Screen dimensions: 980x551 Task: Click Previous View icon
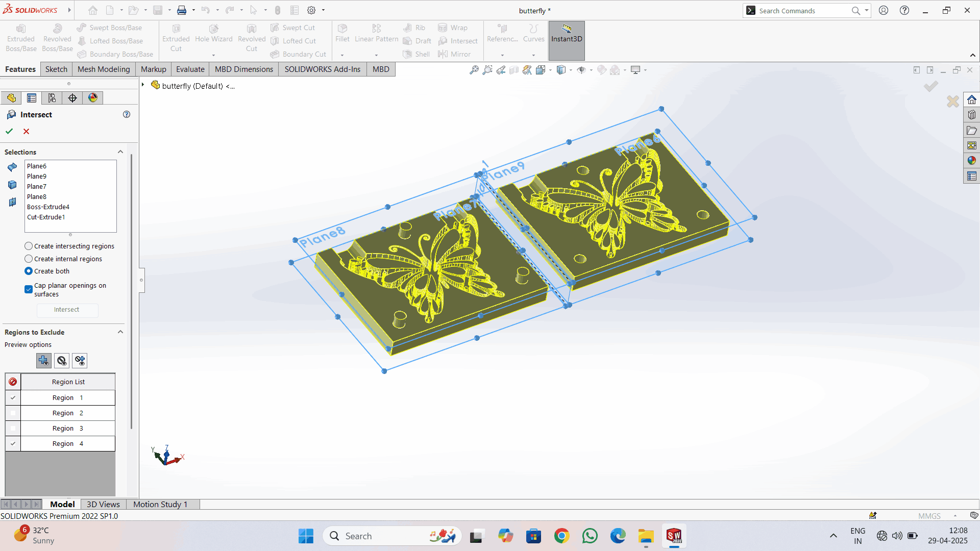pyautogui.click(x=501, y=70)
